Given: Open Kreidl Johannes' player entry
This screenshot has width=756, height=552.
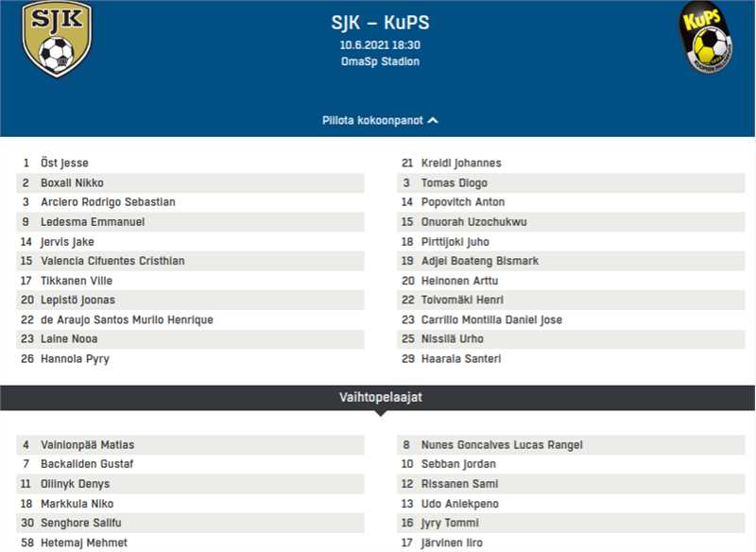Looking at the screenshot, I should pos(461,164).
